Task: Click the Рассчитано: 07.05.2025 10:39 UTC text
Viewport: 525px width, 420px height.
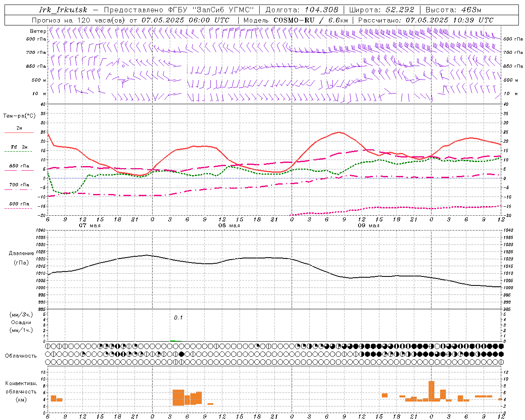Action: point(426,20)
